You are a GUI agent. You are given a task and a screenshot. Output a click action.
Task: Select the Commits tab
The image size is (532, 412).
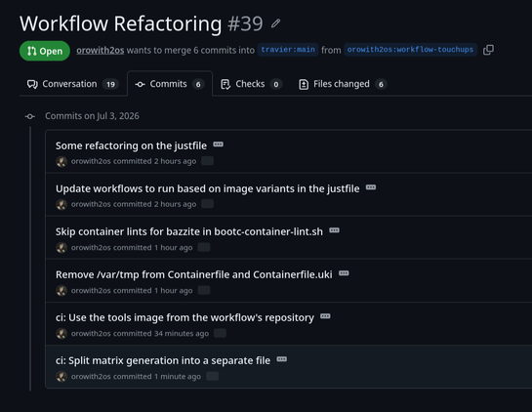tap(170, 84)
